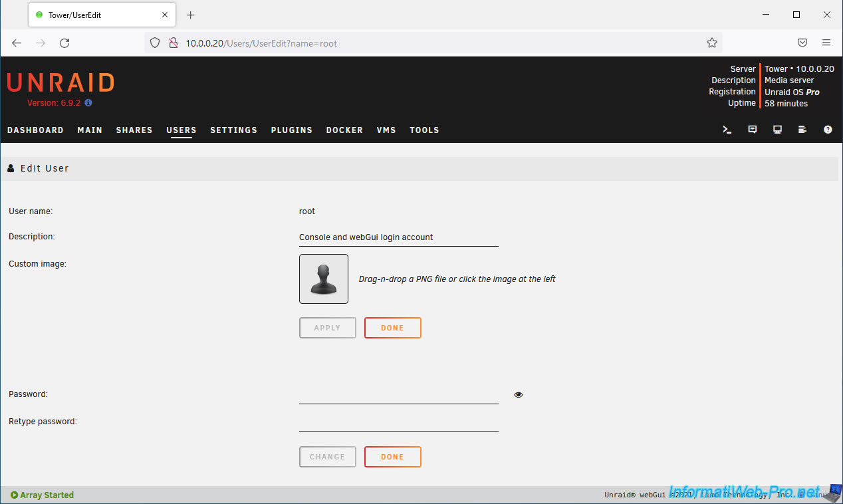Reload the page in browser

64,43
